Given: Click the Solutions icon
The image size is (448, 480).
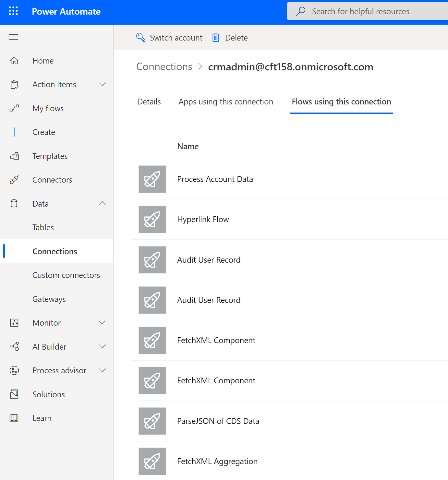Looking at the screenshot, I should (14, 394).
